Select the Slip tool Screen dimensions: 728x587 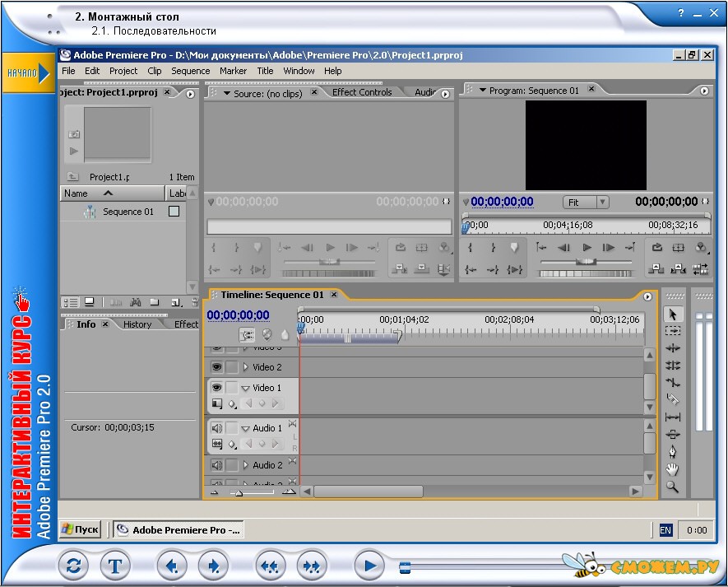[673, 417]
